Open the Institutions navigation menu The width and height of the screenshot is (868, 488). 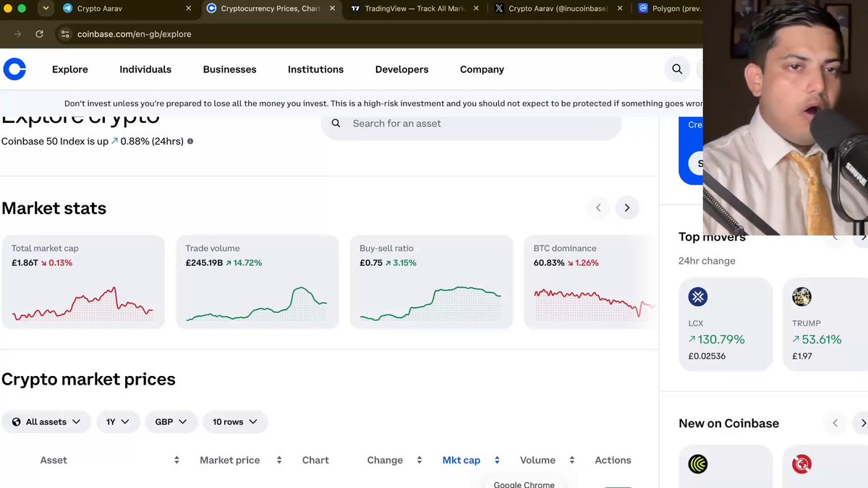316,69
